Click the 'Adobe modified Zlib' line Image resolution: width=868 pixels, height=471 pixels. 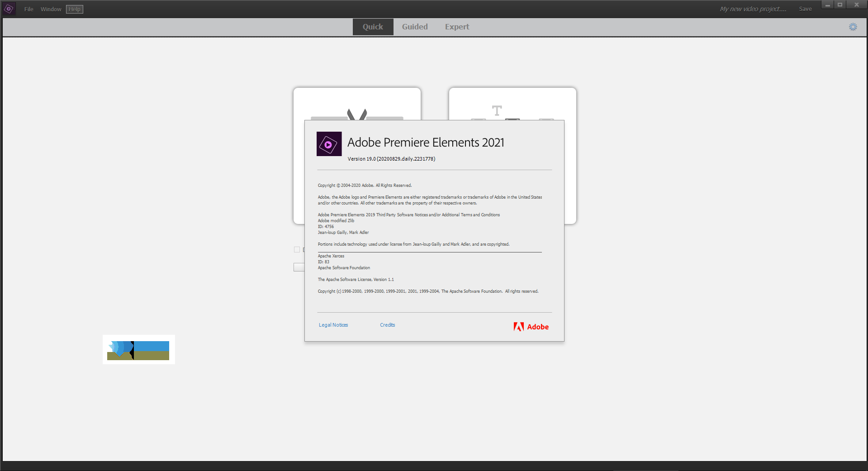tap(336, 221)
